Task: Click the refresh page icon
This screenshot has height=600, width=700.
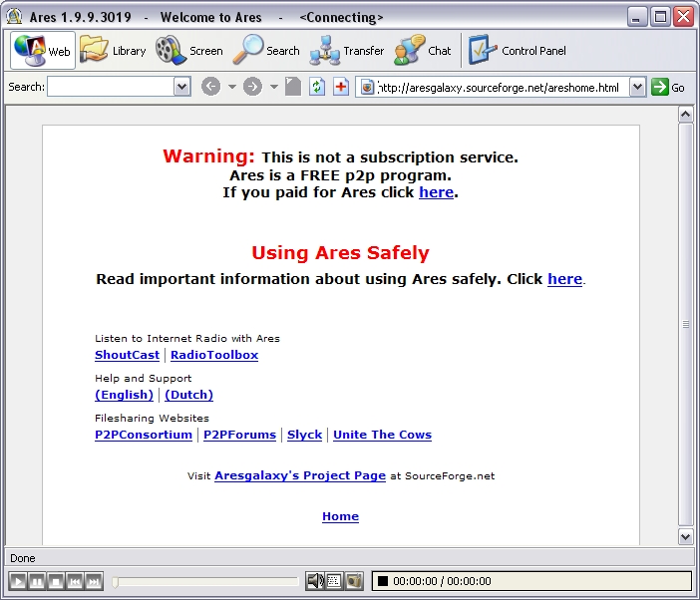Action: point(317,87)
